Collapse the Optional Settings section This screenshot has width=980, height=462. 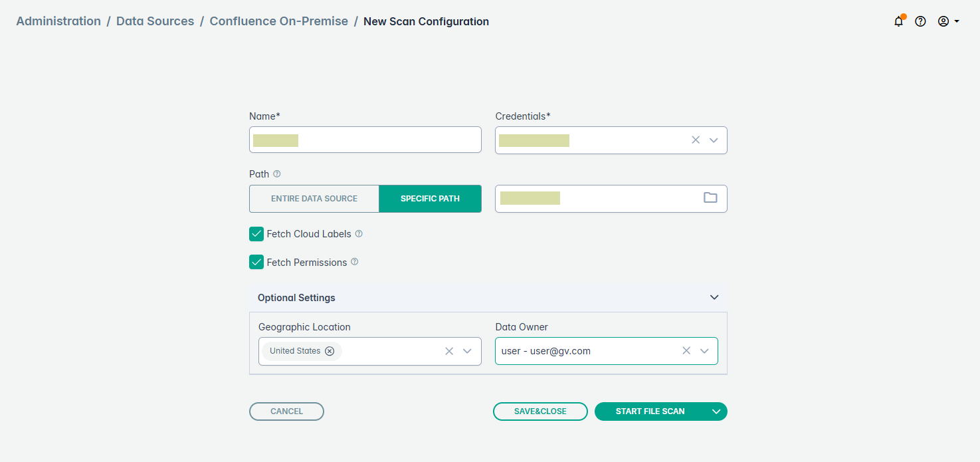click(x=714, y=297)
